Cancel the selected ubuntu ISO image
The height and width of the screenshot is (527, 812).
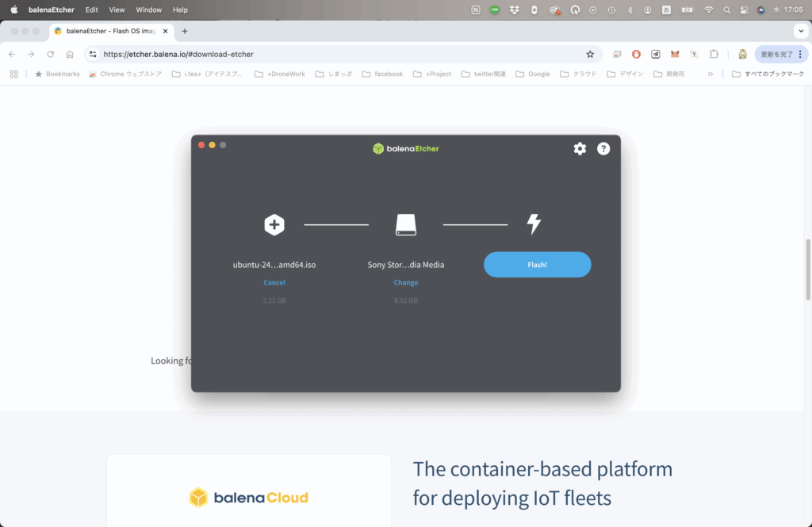[274, 283]
